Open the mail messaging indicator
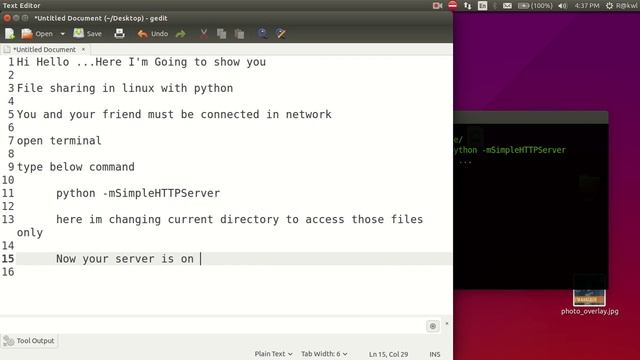640x360 pixels. tap(507, 6)
